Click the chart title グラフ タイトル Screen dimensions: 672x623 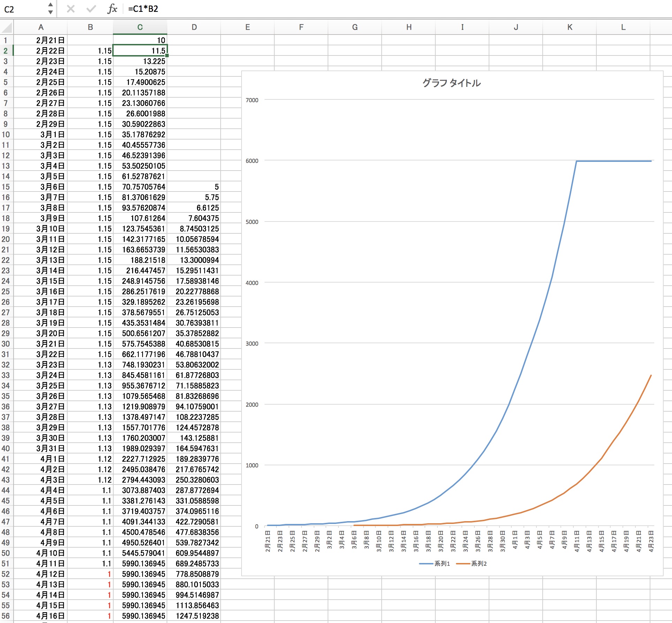(451, 83)
